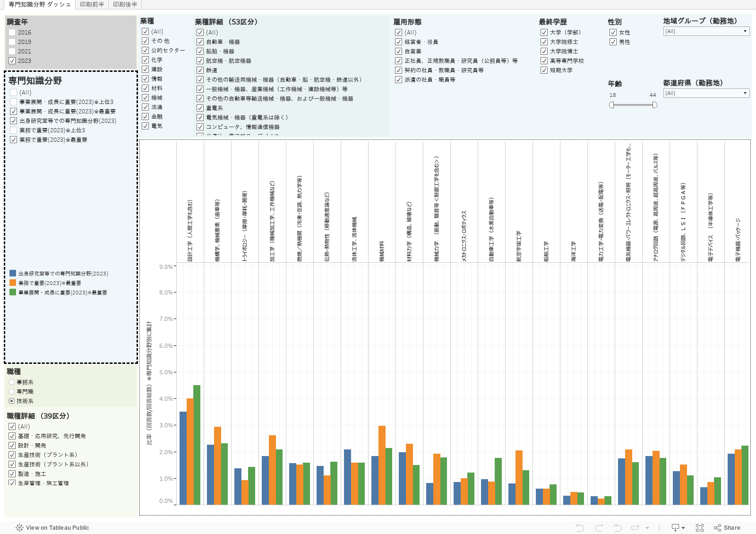Click the blue 出身研究室等での専門知識分野 legend swatch

(13, 274)
